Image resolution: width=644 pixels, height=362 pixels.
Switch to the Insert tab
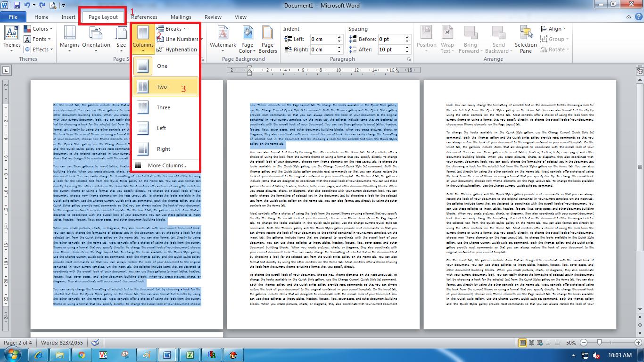coord(68,17)
